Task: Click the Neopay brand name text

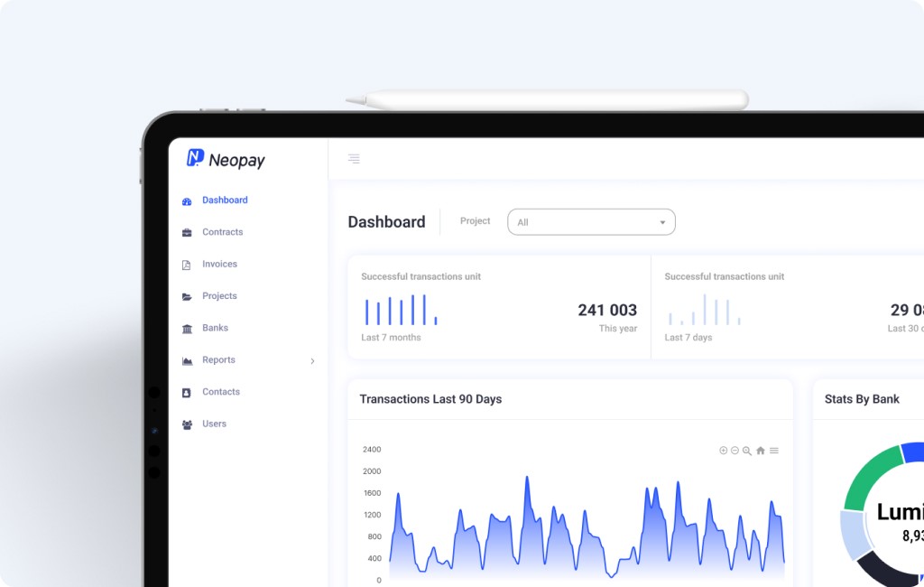Action: (x=236, y=160)
